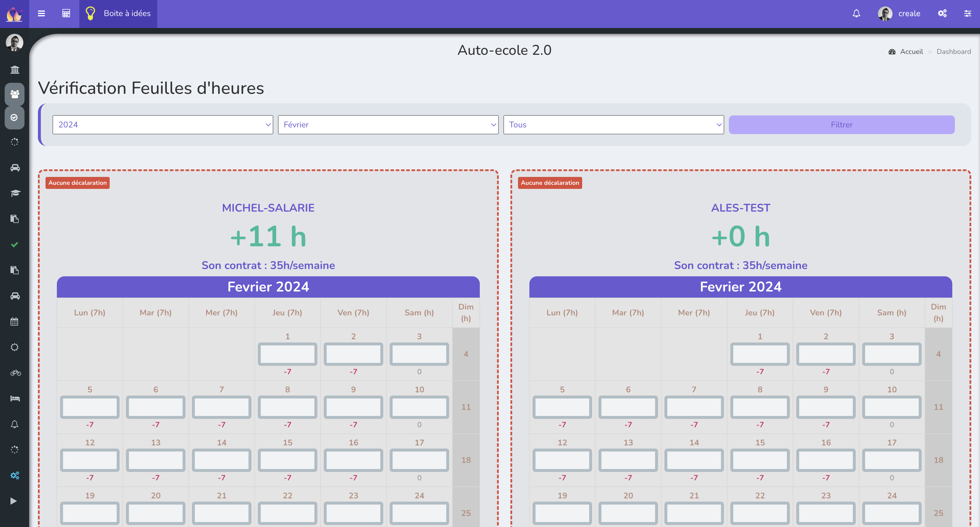Open the calendar icon in the sidebar

[x=15, y=322]
